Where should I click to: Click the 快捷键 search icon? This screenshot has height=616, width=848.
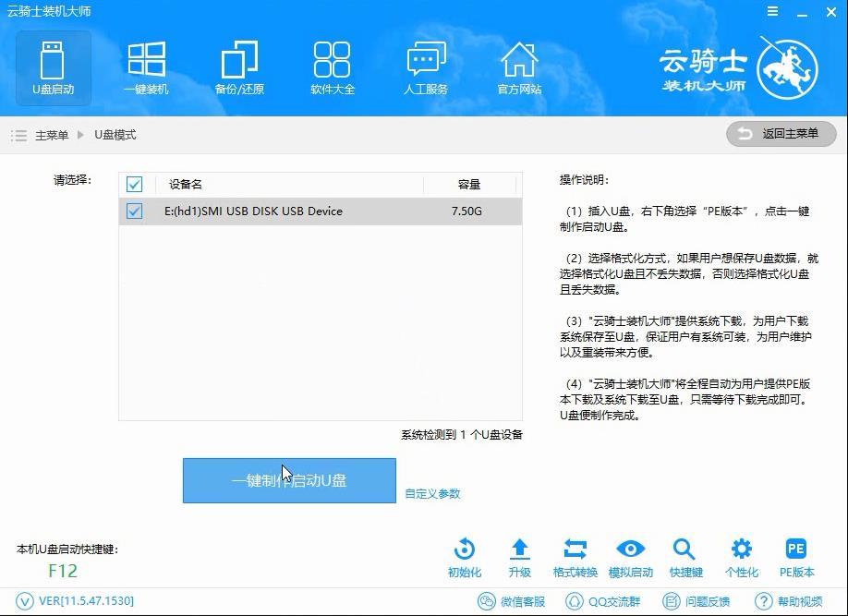tap(684, 550)
